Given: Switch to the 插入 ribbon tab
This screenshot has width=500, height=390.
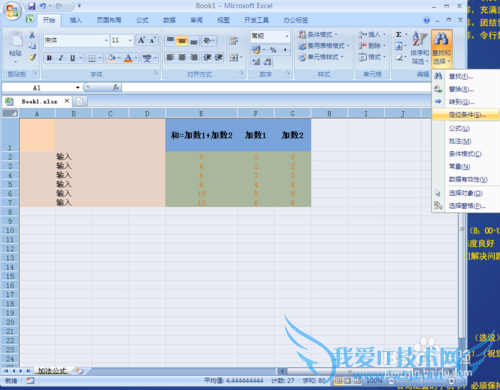Looking at the screenshot, I should point(76,20).
